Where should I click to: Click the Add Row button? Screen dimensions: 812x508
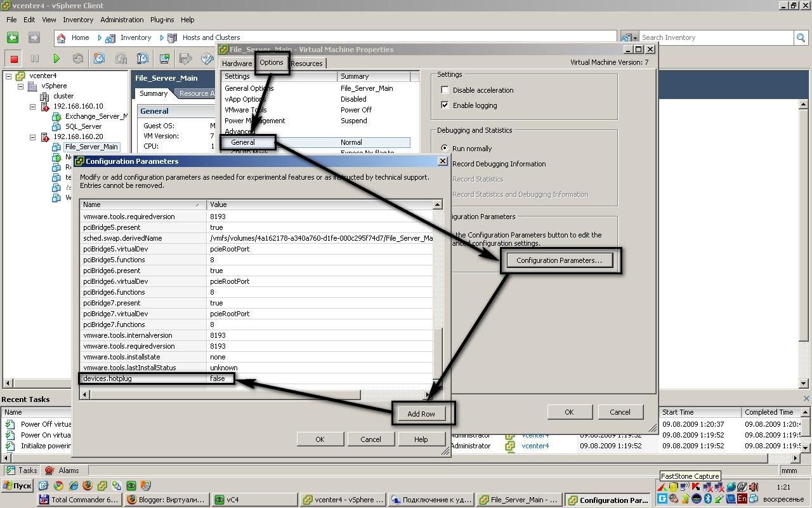coord(421,414)
